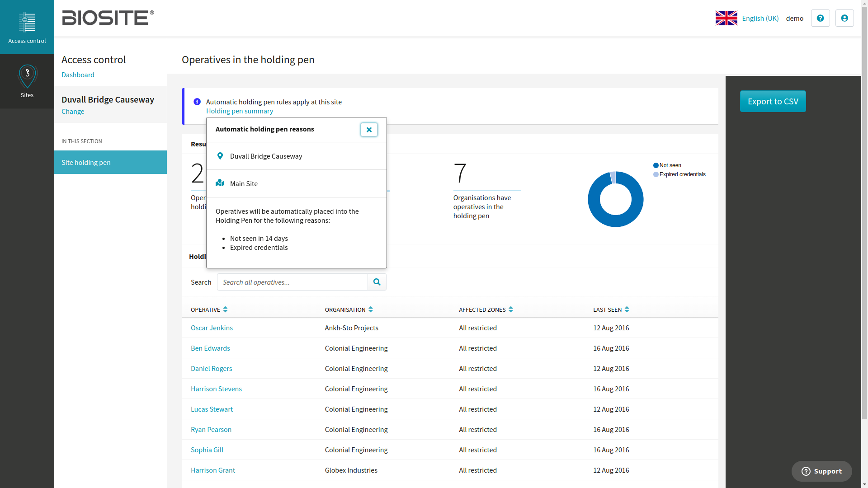Viewport: 868px width, 488px height.
Task: Toggle Expired credentials chart legend
Action: click(x=679, y=174)
